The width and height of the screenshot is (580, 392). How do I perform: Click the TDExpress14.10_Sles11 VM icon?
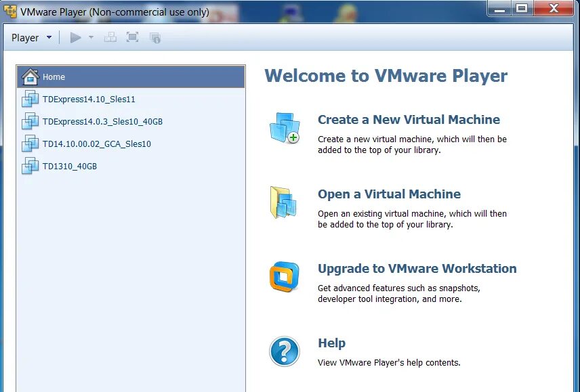click(30, 99)
